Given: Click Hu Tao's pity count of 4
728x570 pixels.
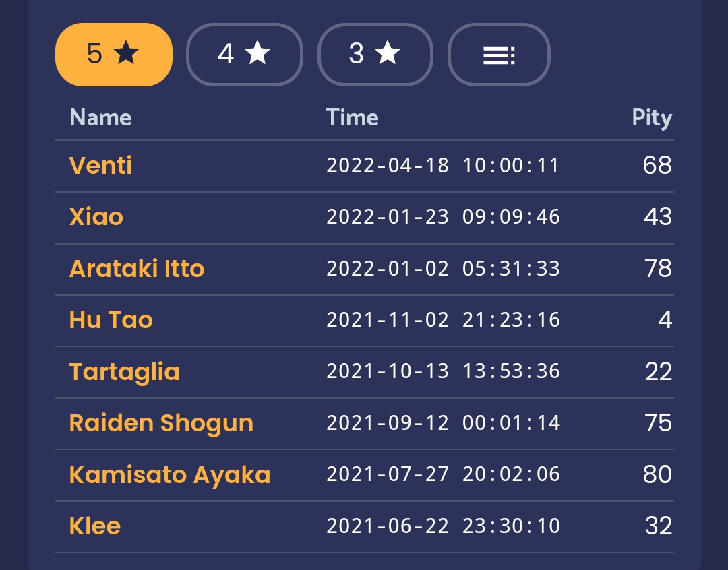Looking at the screenshot, I should coord(665,320).
